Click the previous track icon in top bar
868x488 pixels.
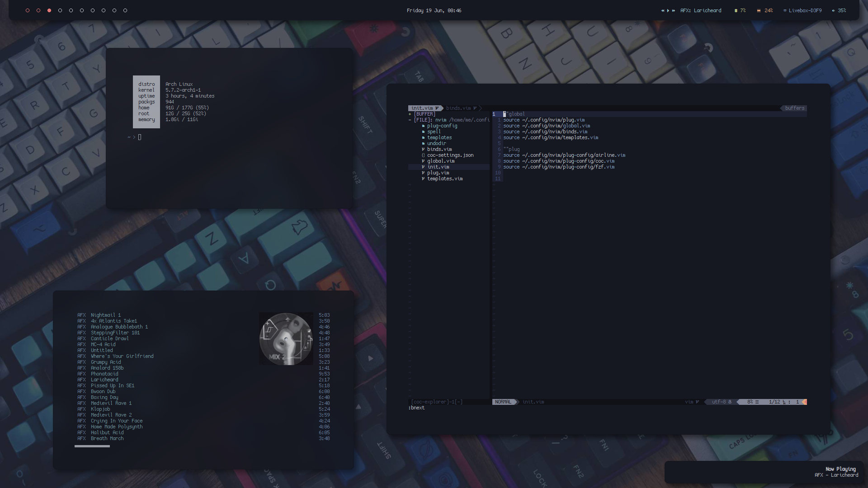(x=663, y=10)
